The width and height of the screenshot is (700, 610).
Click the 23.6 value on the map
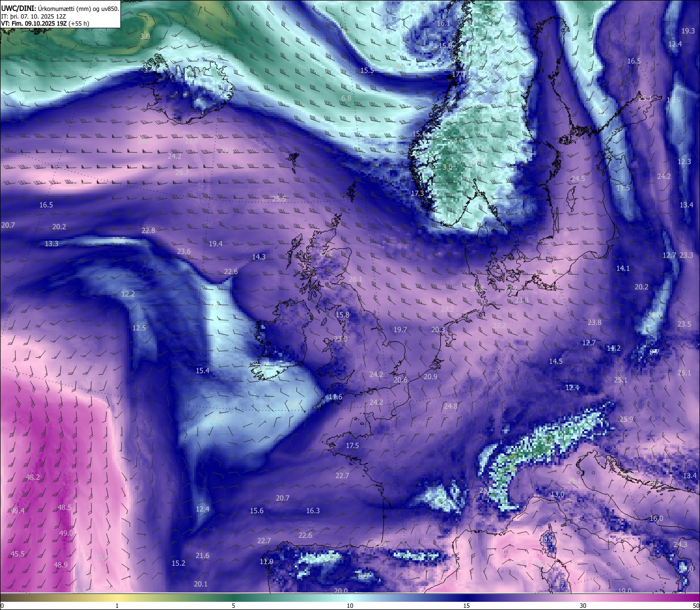click(184, 251)
